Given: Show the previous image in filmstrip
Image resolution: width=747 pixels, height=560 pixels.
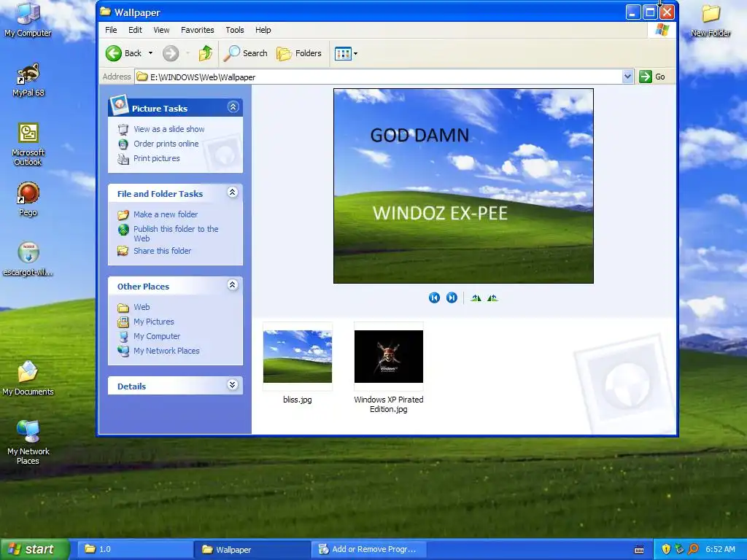Looking at the screenshot, I should [x=434, y=297].
